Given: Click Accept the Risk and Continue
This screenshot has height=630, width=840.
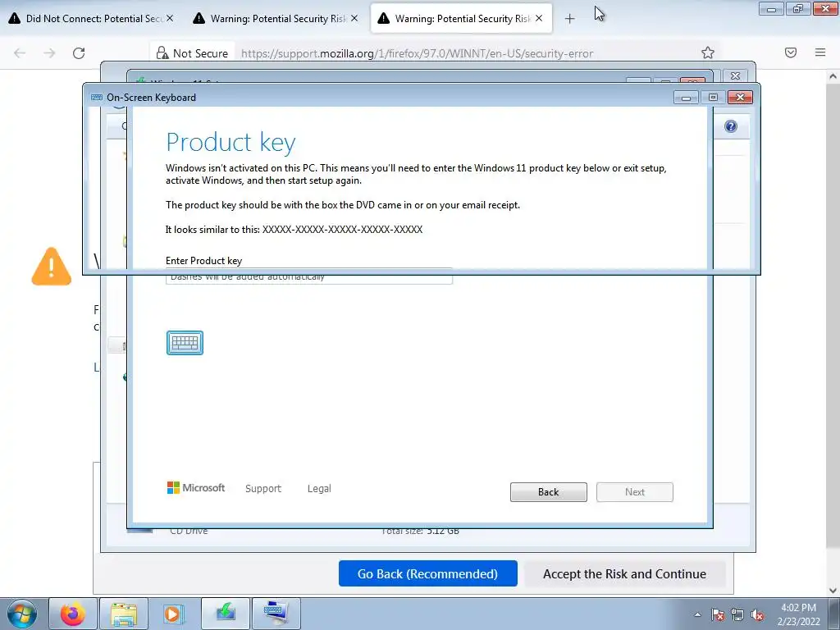Looking at the screenshot, I should [624, 573].
